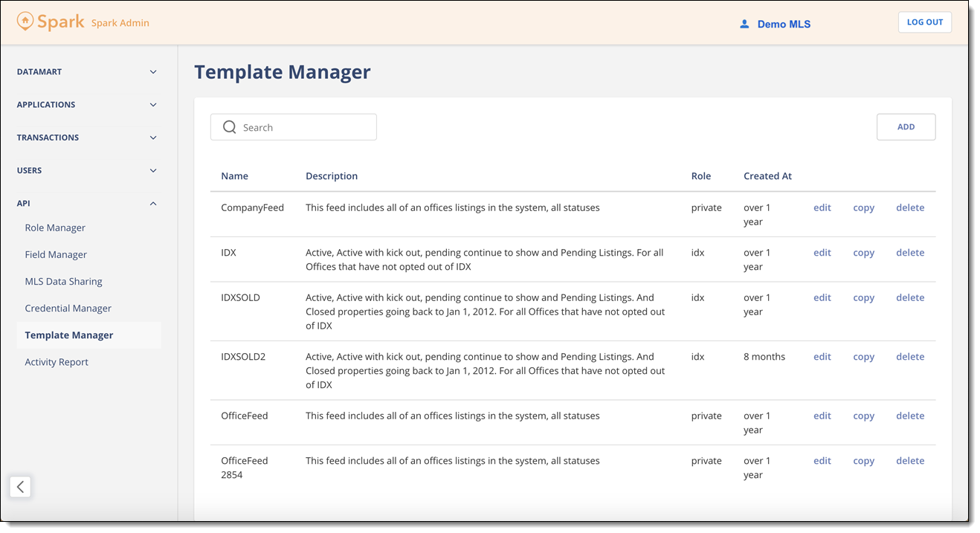Expand the Applications section
Viewport: 980px width, 533px height.
click(88, 105)
